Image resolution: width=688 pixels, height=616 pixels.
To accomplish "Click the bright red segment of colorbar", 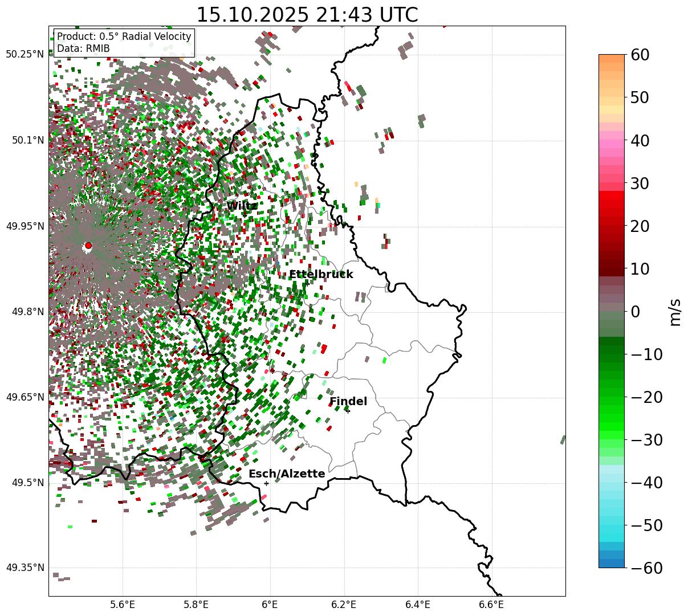I will click(x=612, y=197).
